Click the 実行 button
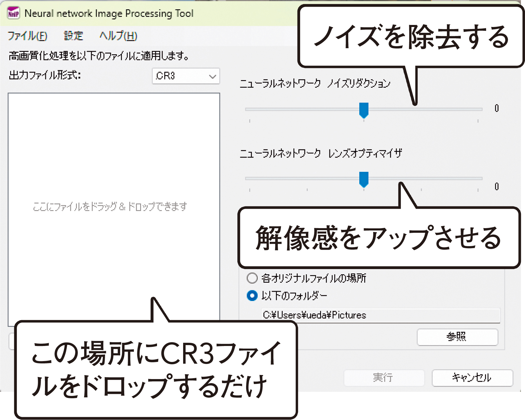525x420 pixels. 384,378
